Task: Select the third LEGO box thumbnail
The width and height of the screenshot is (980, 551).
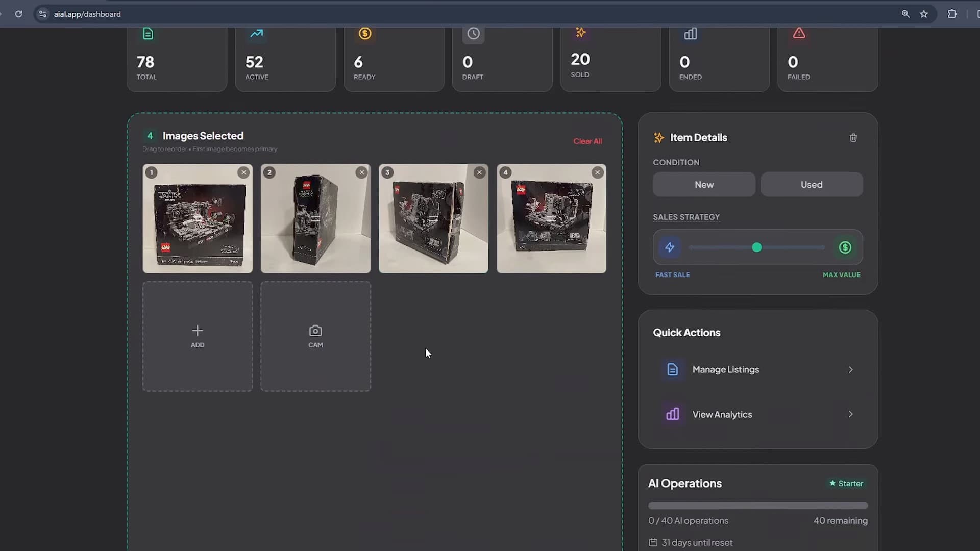Action: click(433, 218)
